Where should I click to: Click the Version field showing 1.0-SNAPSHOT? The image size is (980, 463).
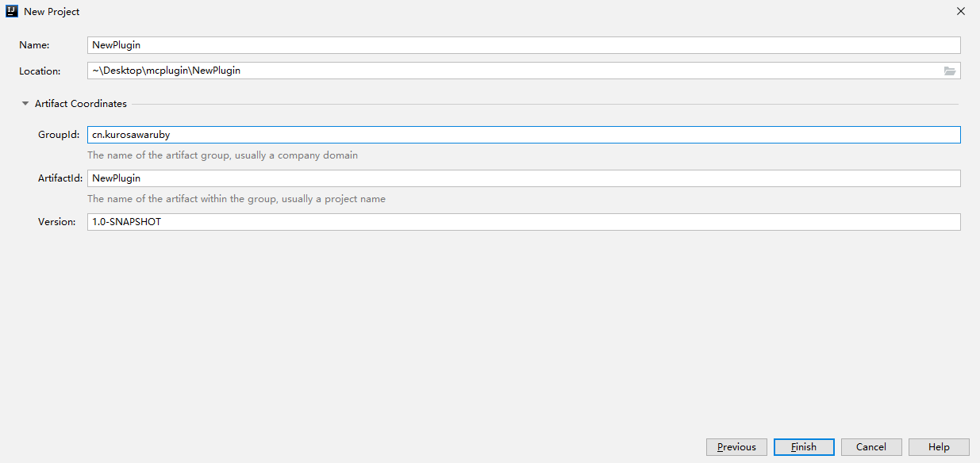tap(524, 222)
